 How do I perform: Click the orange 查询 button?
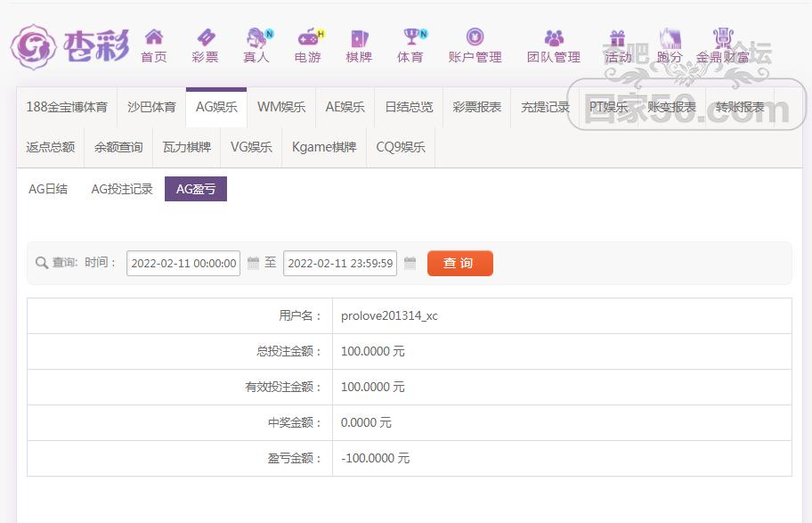tap(459, 264)
